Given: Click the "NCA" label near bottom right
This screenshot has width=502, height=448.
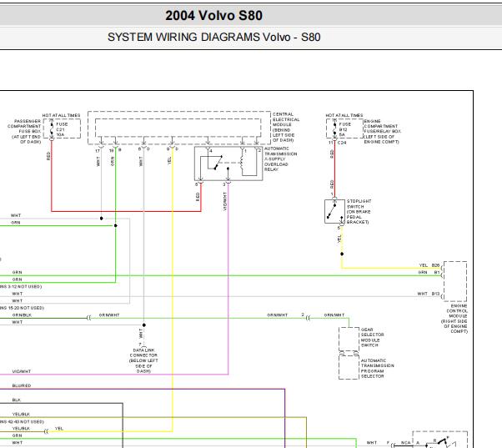Looking at the screenshot, I should (405, 442).
